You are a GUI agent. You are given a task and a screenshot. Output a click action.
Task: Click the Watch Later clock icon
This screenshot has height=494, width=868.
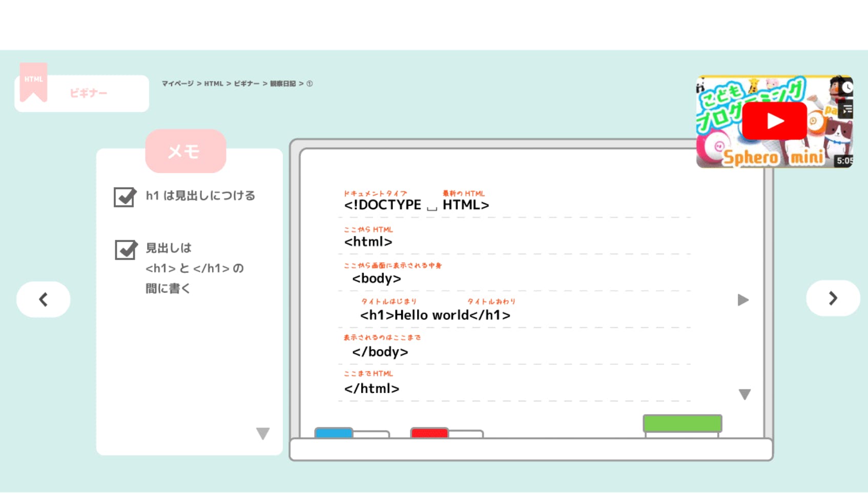point(847,88)
